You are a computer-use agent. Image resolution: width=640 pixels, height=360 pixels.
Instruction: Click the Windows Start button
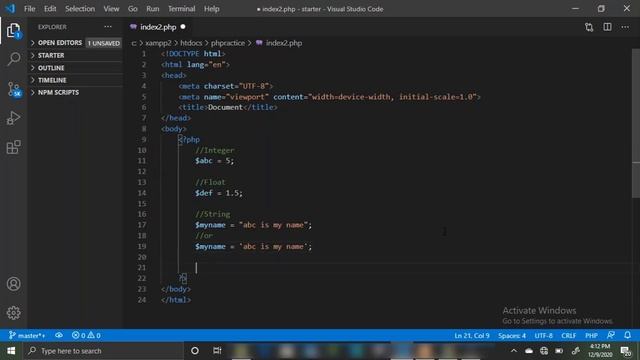click(11, 351)
